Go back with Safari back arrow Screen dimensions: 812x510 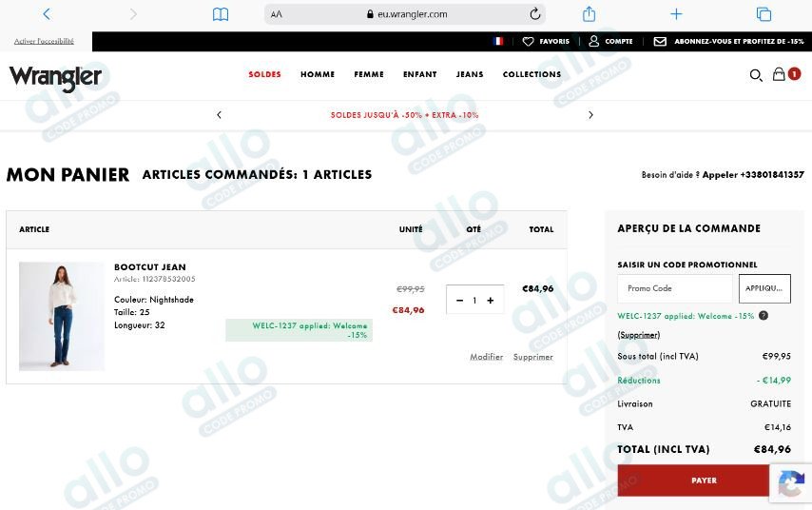pos(47,14)
